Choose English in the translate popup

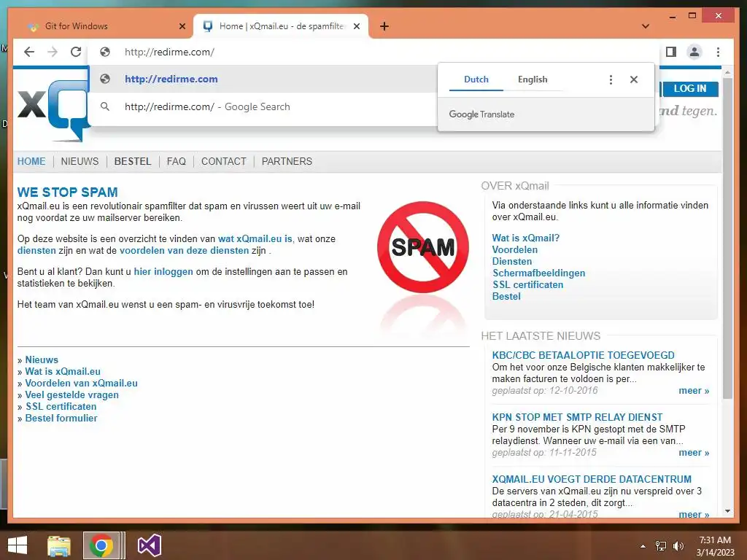[x=533, y=79]
